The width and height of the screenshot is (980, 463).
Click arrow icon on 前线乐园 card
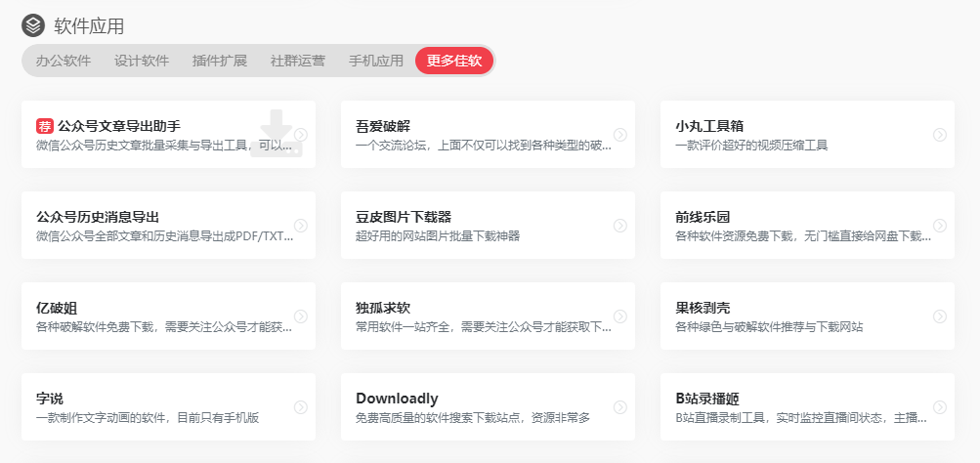pyautogui.click(x=939, y=226)
